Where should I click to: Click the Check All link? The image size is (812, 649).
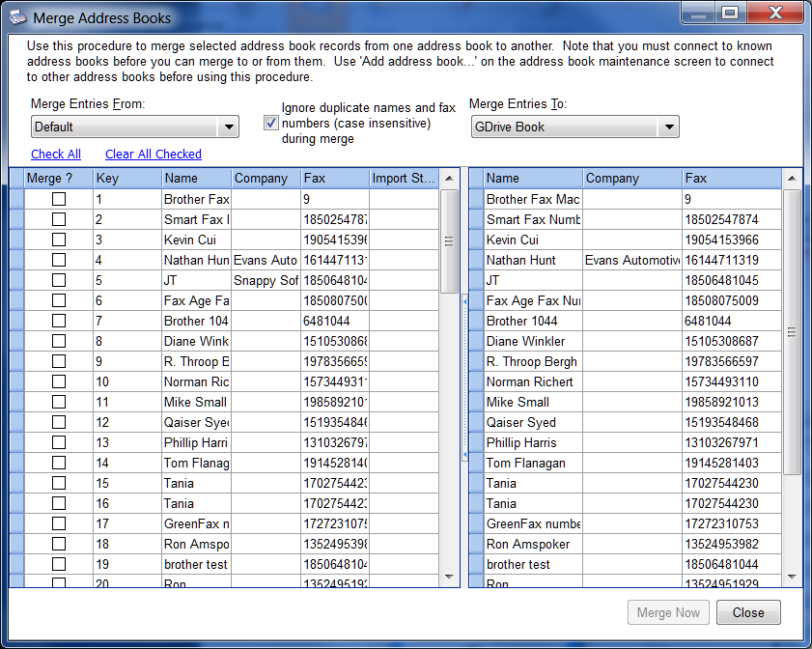[56, 155]
